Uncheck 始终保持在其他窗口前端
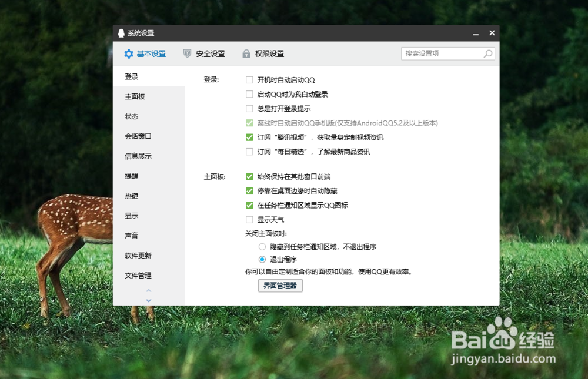Viewport: 588px width, 379px height. coord(249,176)
